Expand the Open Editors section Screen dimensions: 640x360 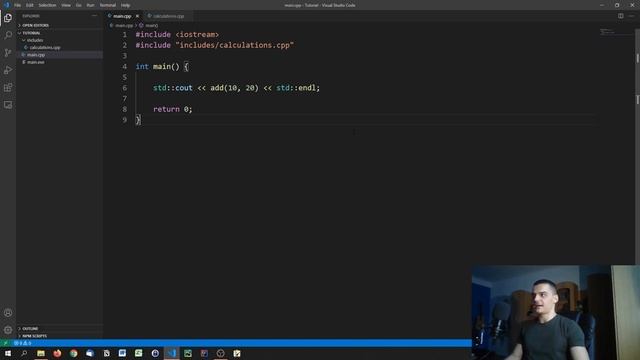pyautogui.click(x=35, y=25)
